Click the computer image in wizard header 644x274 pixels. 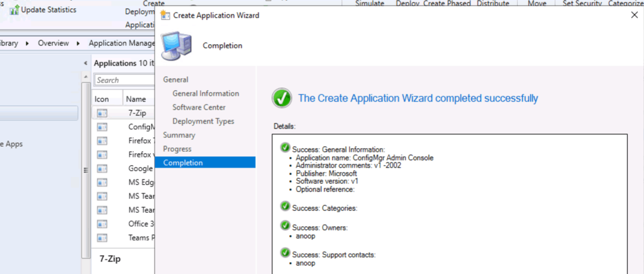[x=176, y=45]
